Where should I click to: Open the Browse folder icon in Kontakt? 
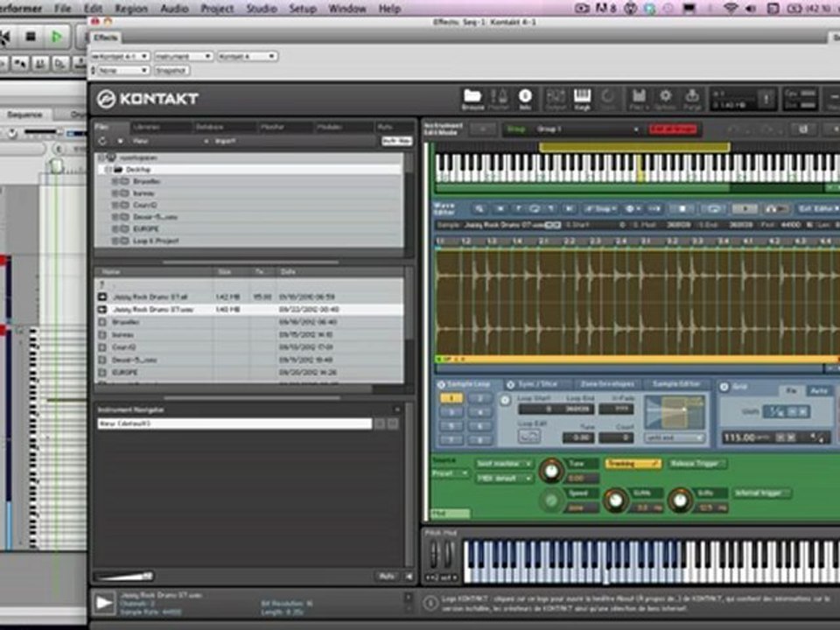pyautogui.click(x=472, y=99)
